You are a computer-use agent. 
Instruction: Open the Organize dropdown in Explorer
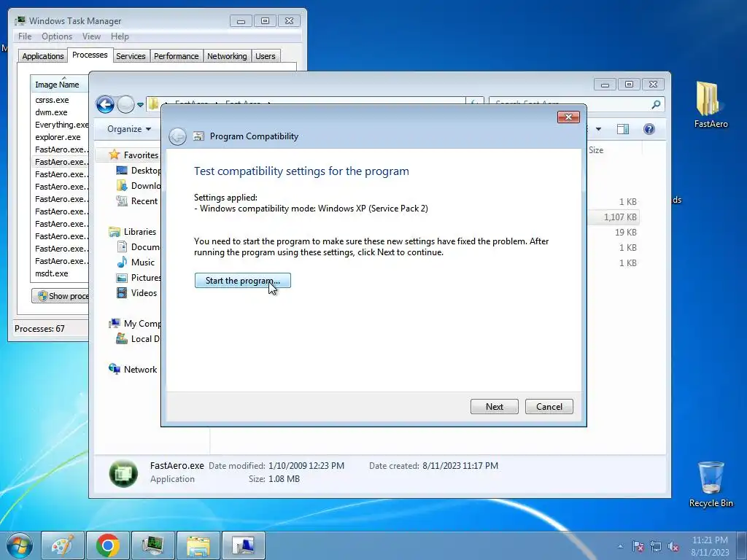click(128, 129)
